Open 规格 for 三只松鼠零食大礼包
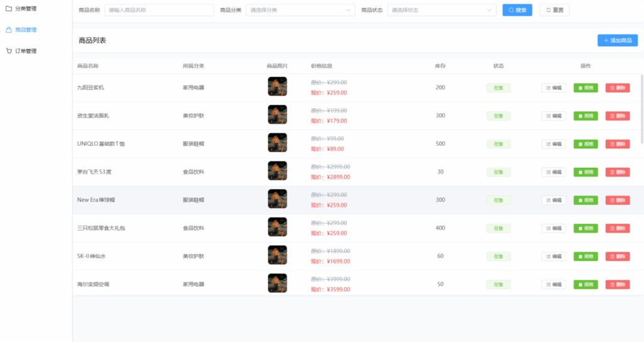The image size is (644, 342). 586,228
